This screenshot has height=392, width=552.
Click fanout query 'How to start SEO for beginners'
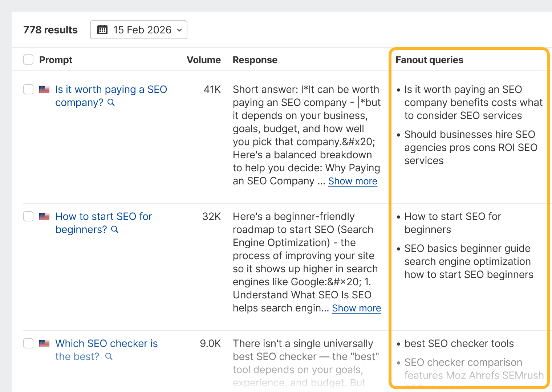tap(452, 223)
